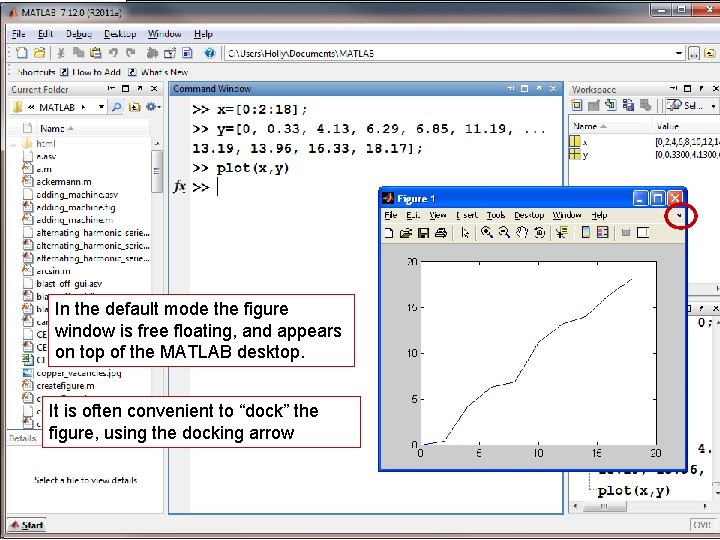Activate Zoom In tool in Figure 1

(486, 232)
